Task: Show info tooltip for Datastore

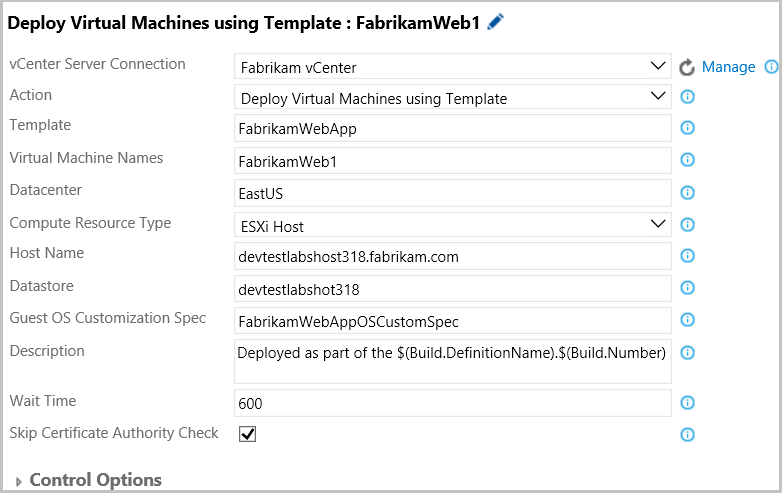Action: (688, 288)
